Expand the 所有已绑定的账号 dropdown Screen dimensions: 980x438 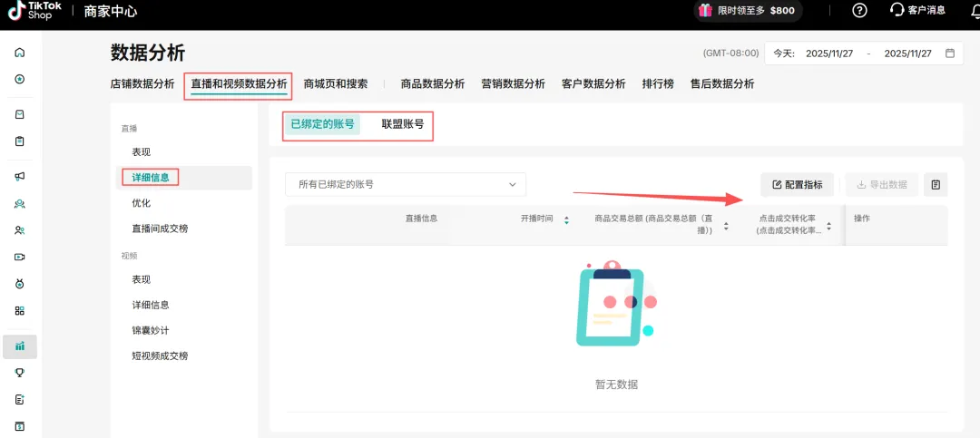coord(406,185)
